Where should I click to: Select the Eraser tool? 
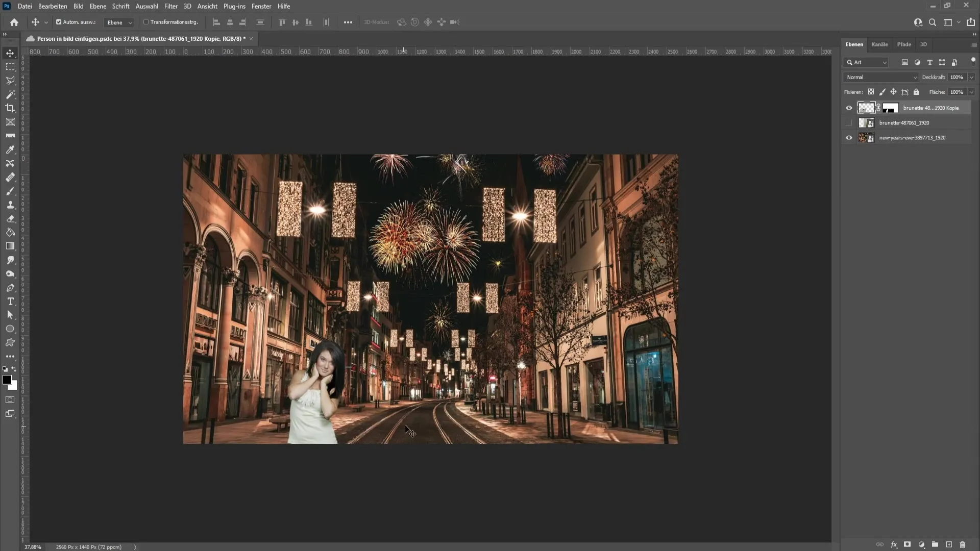pos(10,218)
